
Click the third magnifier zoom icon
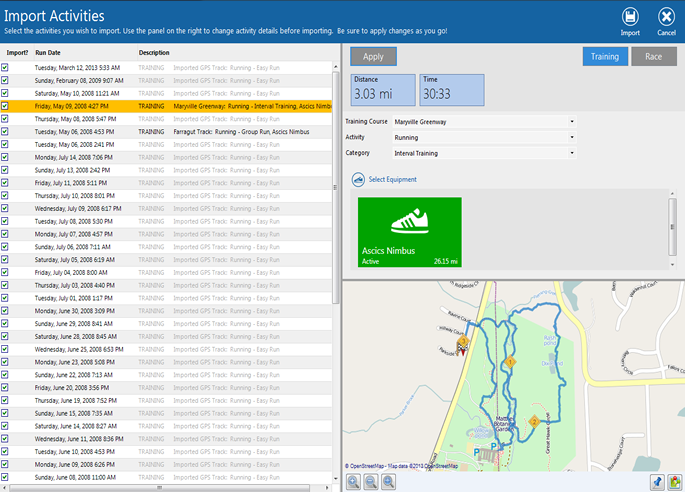click(388, 482)
